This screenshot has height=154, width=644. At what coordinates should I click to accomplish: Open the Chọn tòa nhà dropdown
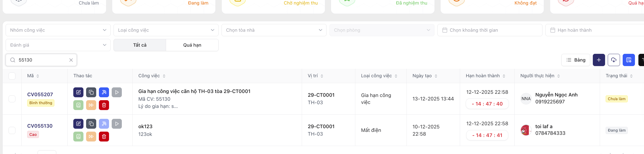[x=274, y=30]
